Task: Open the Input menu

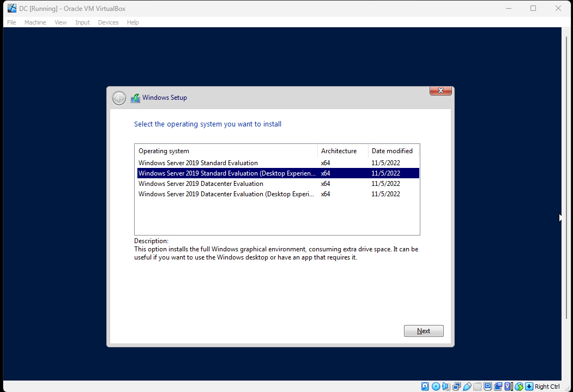Action: (82, 22)
